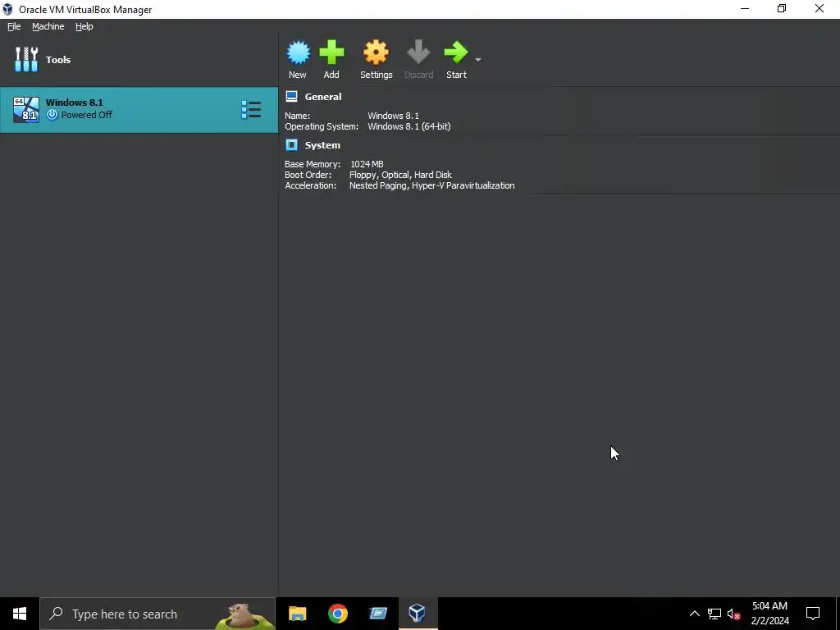Show hidden system tray icons
Screen dimensions: 840x630
point(694,614)
